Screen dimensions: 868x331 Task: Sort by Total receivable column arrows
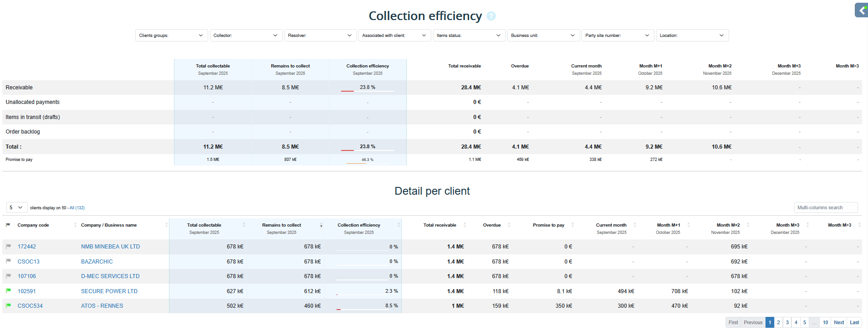pos(465,225)
